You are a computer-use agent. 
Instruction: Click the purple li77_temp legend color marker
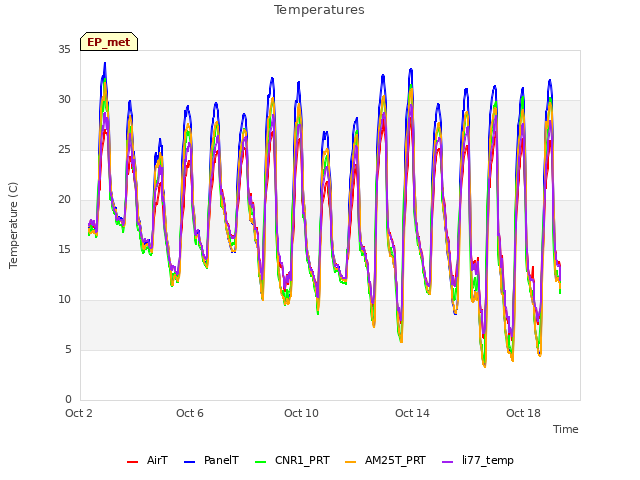tap(447, 462)
